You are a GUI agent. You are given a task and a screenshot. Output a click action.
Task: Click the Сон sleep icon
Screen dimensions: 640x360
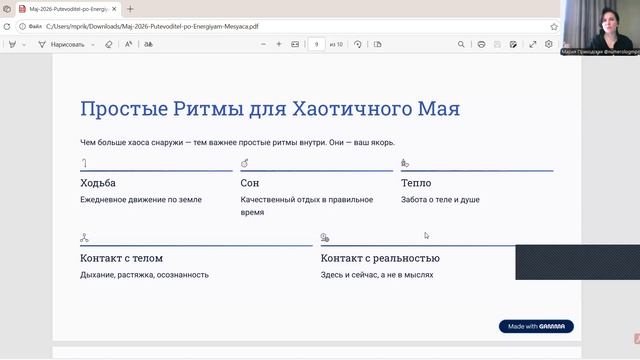point(244,163)
